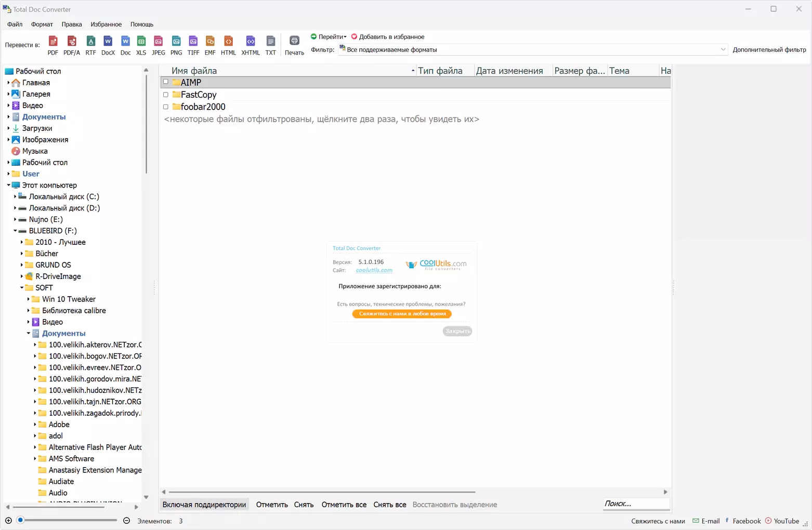Expand Локальный диск (D:) node
The height and width of the screenshot is (530, 812).
(15, 208)
